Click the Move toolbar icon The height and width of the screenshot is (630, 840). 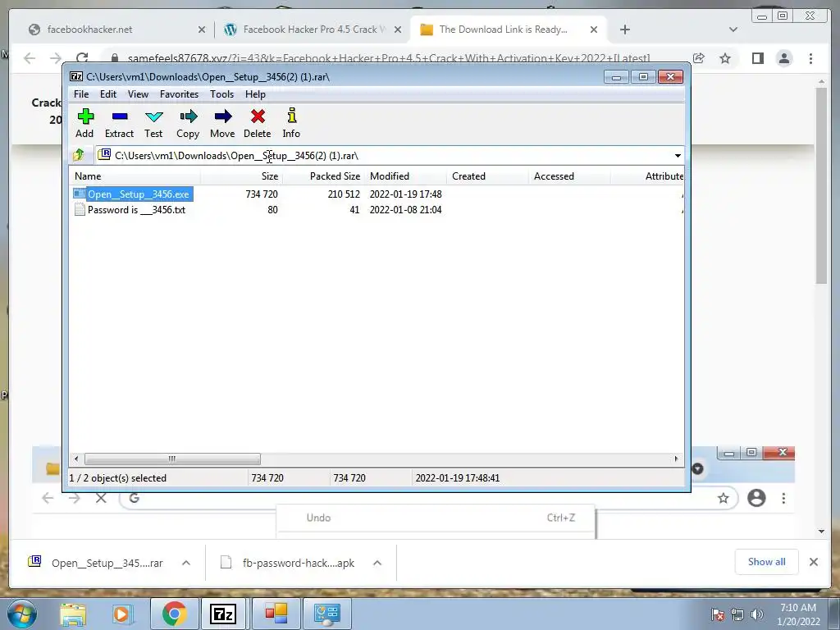coord(222,123)
